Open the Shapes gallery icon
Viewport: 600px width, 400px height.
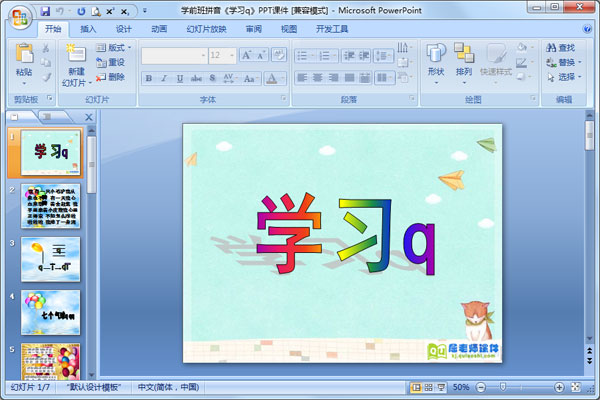click(436, 54)
